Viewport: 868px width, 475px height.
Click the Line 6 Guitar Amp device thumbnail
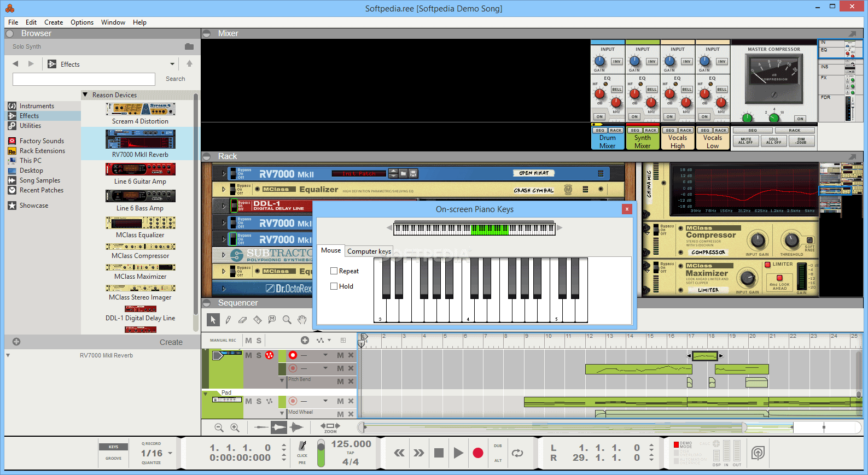[141, 169]
